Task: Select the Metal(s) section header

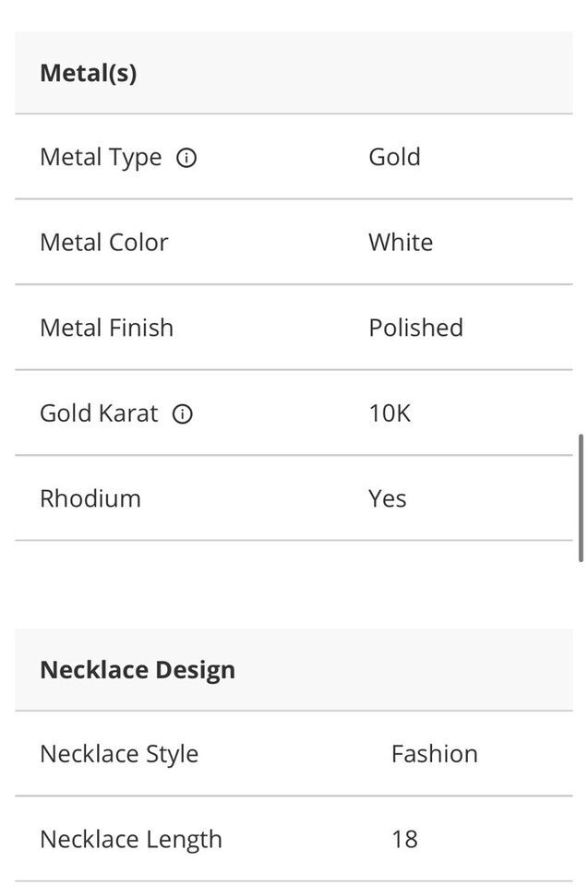Action: click(x=89, y=73)
